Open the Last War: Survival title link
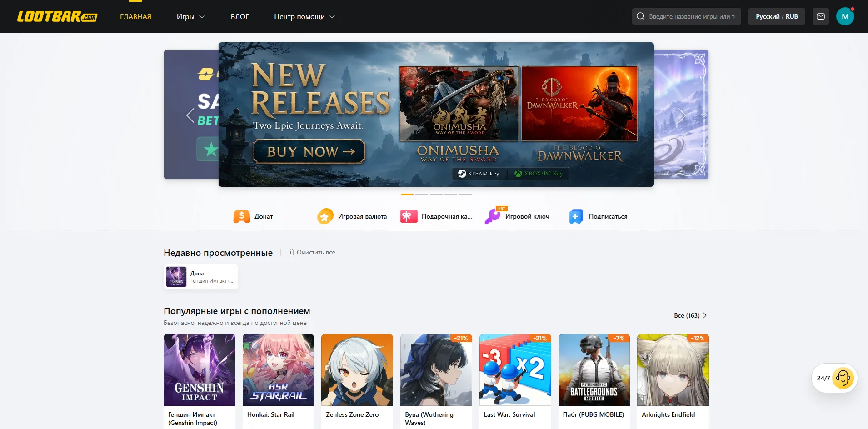 (x=509, y=414)
